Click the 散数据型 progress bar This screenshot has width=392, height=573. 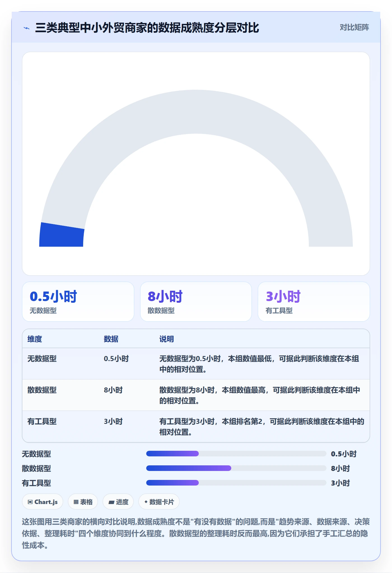[236, 468]
